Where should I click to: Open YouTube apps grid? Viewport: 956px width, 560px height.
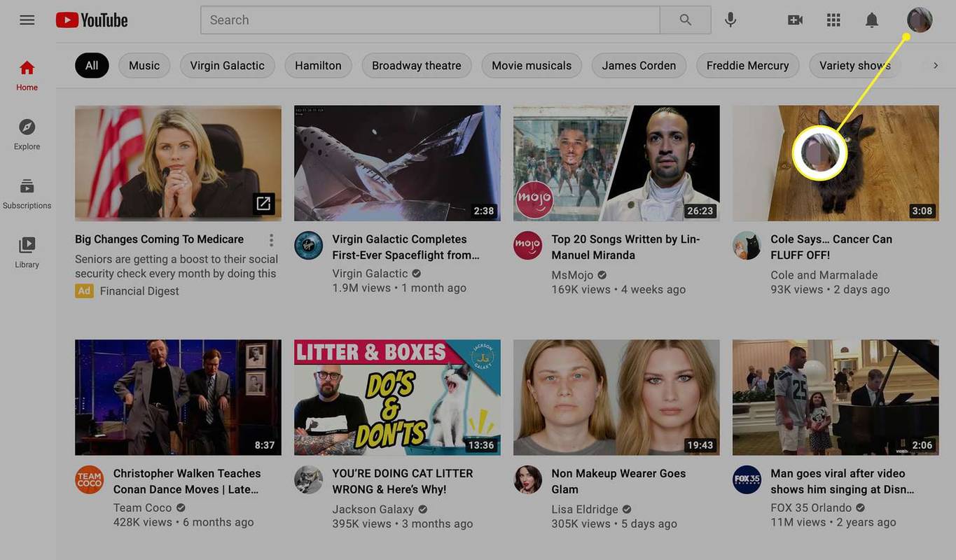click(x=833, y=20)
